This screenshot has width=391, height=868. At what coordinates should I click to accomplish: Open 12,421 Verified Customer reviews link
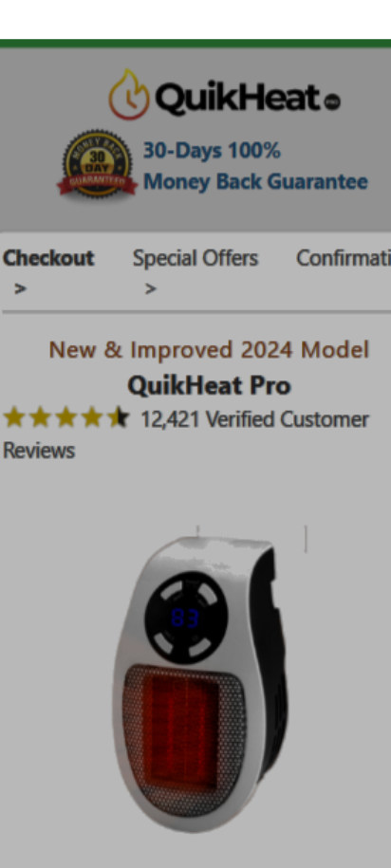tap(254, 419)
